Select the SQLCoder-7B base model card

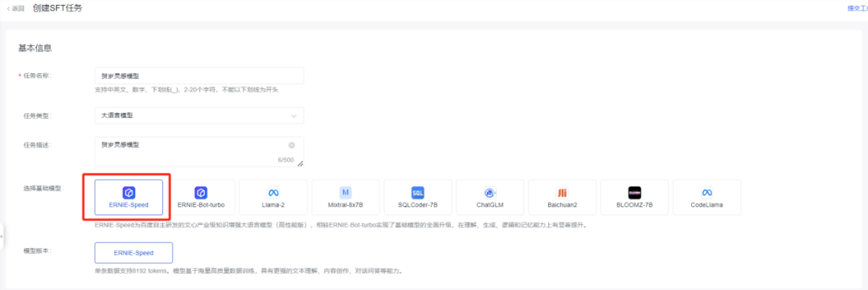417,197
